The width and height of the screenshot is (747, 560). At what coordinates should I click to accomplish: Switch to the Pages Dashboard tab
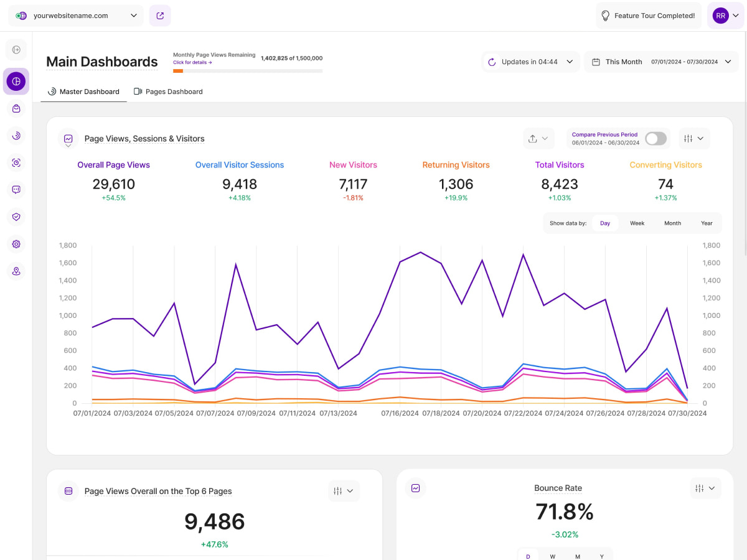tap(168, 91)
